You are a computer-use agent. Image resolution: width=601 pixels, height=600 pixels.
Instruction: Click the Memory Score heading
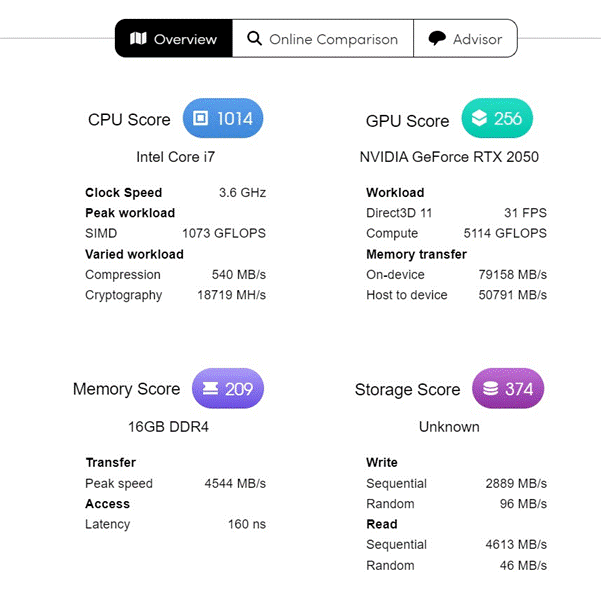click(x=126, y=389)
